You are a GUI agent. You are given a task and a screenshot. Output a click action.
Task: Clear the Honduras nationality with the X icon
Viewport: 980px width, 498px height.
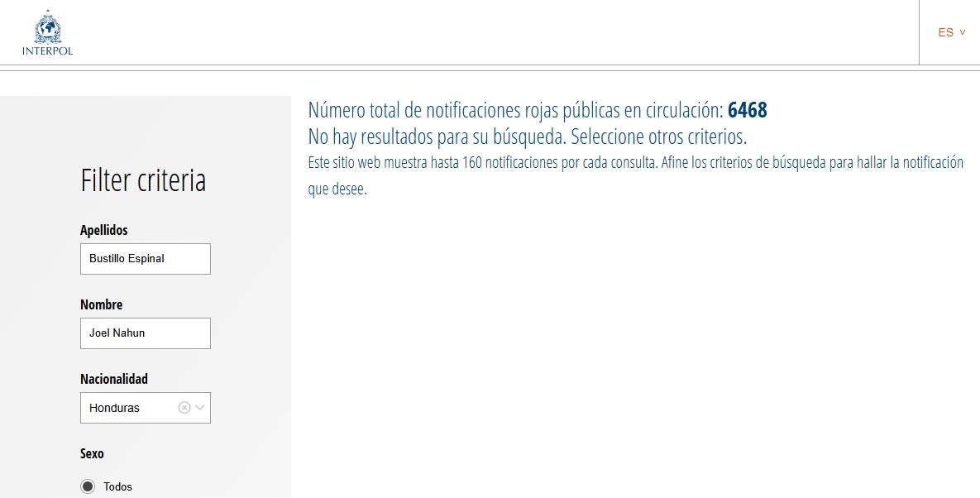(184, 408)
